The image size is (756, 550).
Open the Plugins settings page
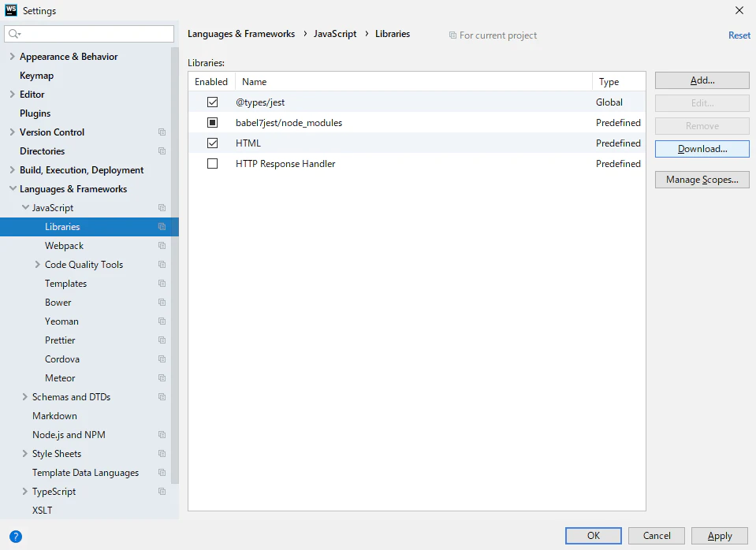pos(35,113)
